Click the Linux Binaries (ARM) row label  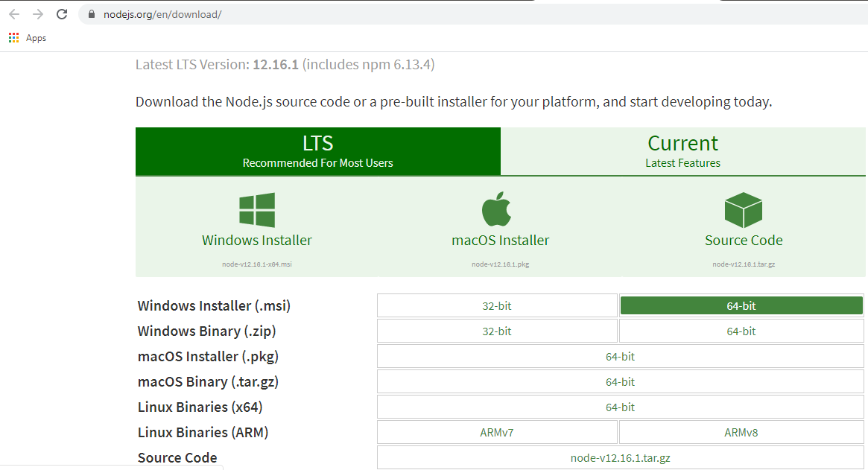[x=203, y=432]
